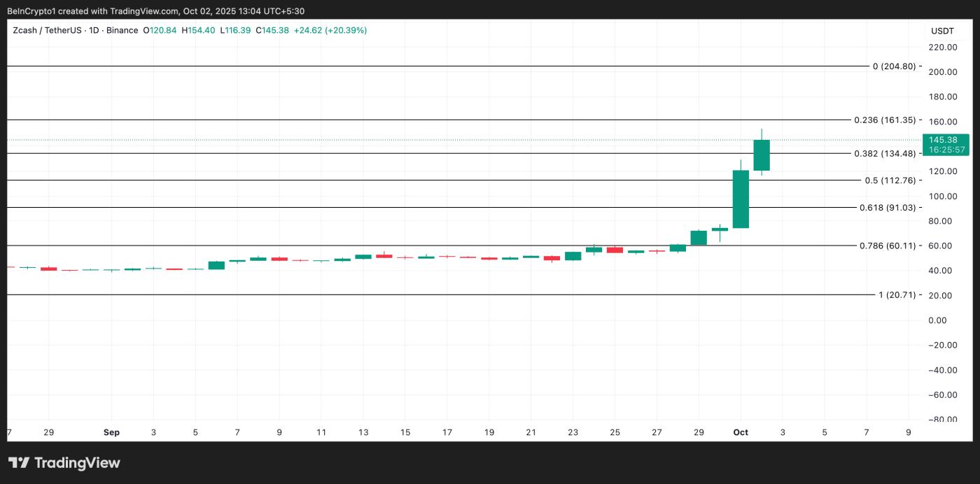Click the 100.00 price axis label
The height and width of the screenshot is (484, 980).
[x=942, y=196]
